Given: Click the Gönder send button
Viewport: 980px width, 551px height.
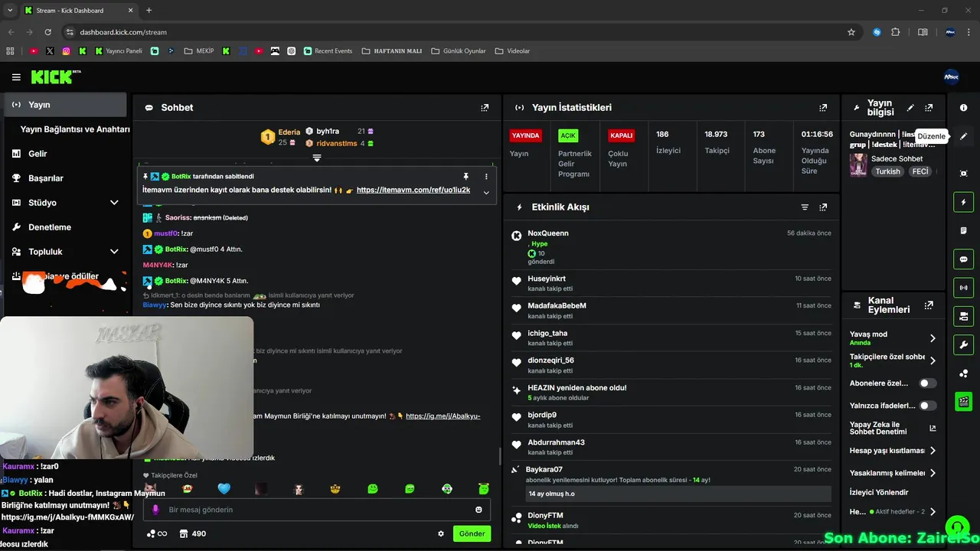Looking at the screenshot, I should 472,533.
